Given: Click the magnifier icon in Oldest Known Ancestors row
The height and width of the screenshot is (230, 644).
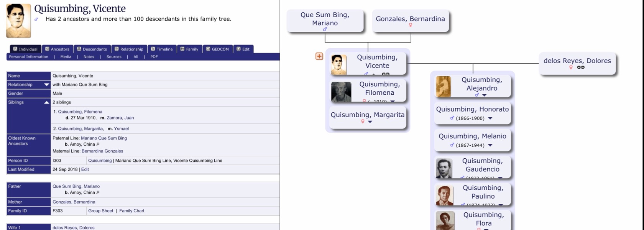Looking at the screenshot, I should point(98,144).
